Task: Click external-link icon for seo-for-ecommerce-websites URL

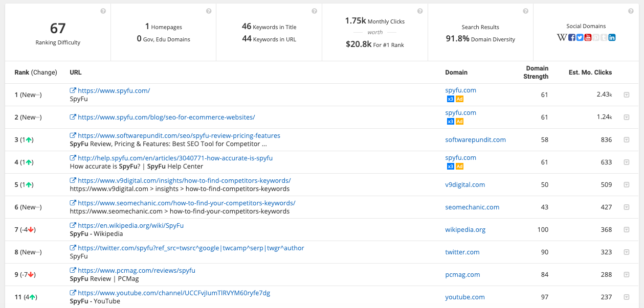Action: [73, 117]
